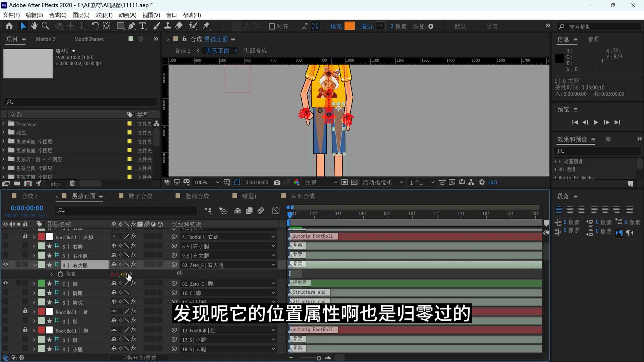644x362 pixels.
Task: Open the resolution 完整 dropdown
Action: [x=321, y=182]
